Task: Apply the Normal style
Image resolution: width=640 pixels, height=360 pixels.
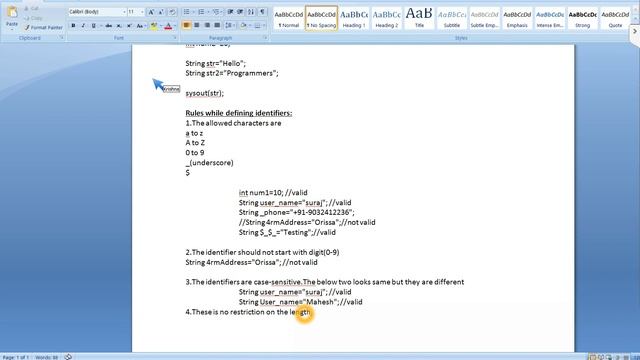Action: coord(289,18)
